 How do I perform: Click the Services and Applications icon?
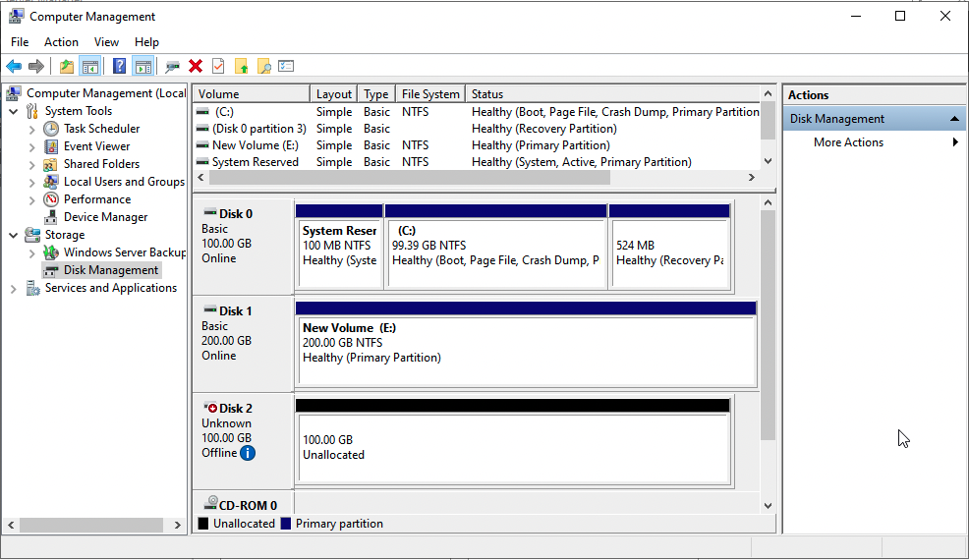32,288
